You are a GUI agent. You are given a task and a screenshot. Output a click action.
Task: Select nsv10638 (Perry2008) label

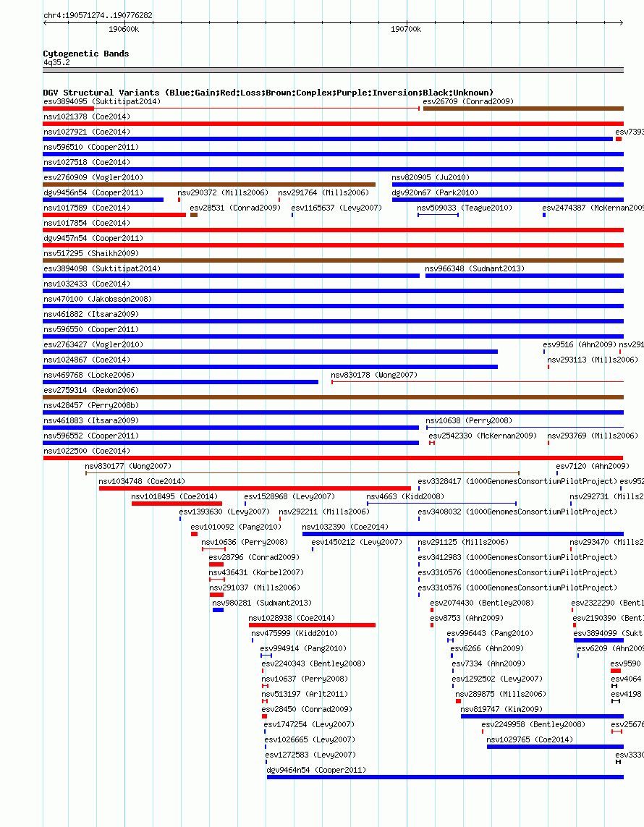[469, 421]
